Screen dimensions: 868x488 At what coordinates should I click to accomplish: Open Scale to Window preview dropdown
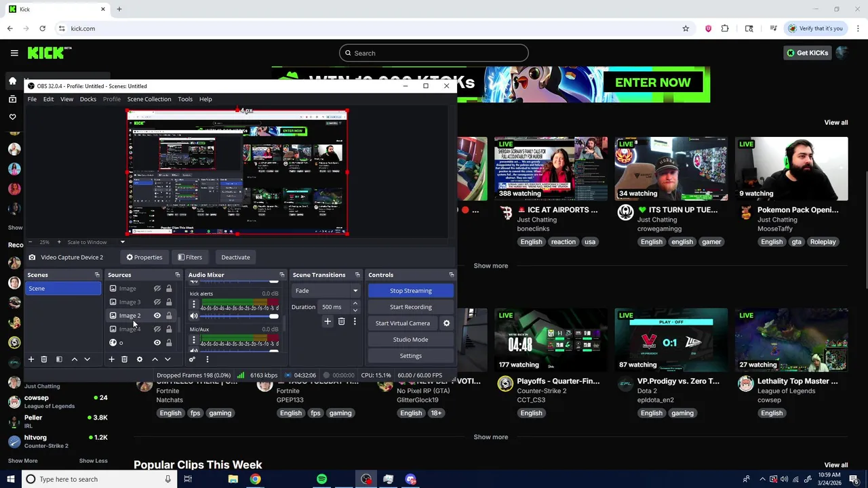(122, 242)
